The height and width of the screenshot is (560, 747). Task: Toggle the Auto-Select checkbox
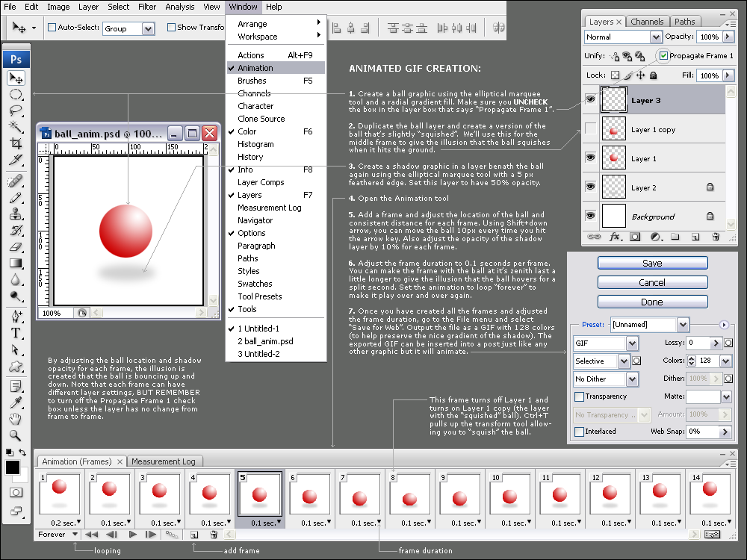coord(52,28)
